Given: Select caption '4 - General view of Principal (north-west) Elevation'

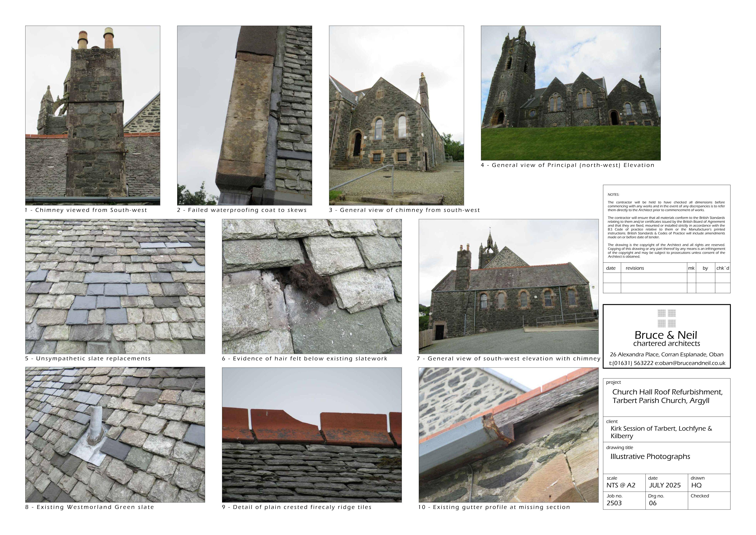Looking at the screenshot, I should tap(568, 165).
